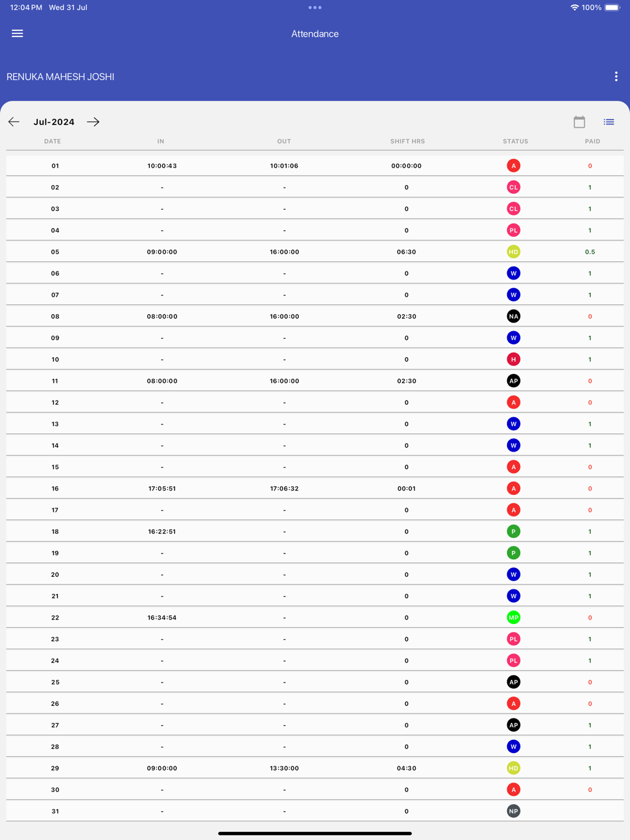This screenshot has width=630, height=840.
Task: Tap the A status badge on date 30
Action: click(513, 790)
